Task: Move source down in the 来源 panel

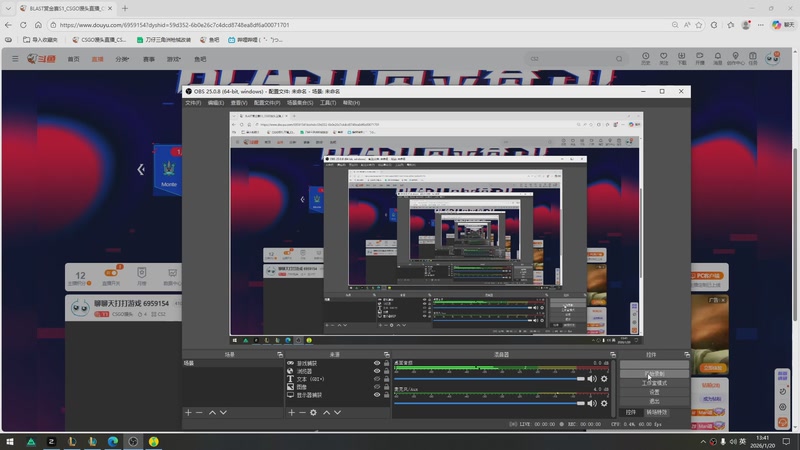Action: pos(338,412)
